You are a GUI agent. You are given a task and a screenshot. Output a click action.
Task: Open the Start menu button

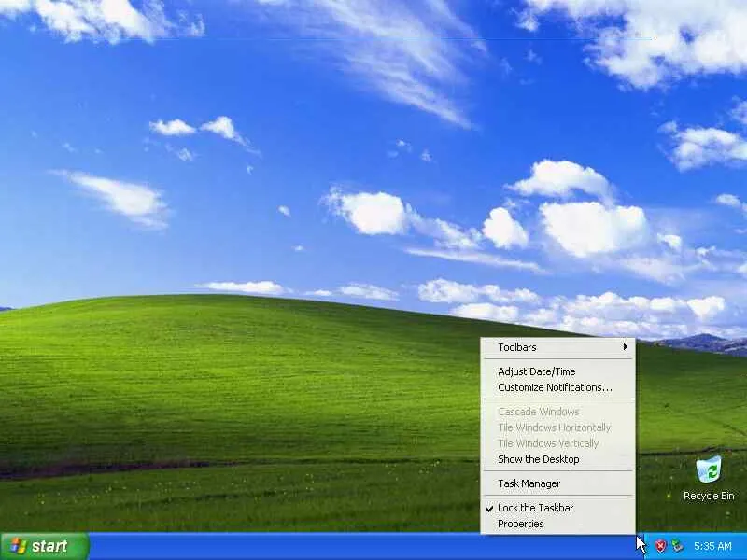[44, 546]
